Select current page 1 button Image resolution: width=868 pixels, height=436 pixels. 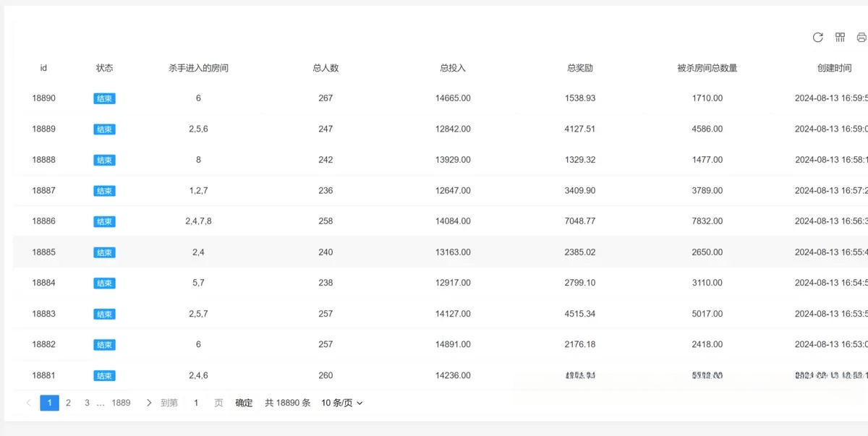[49, 403]
